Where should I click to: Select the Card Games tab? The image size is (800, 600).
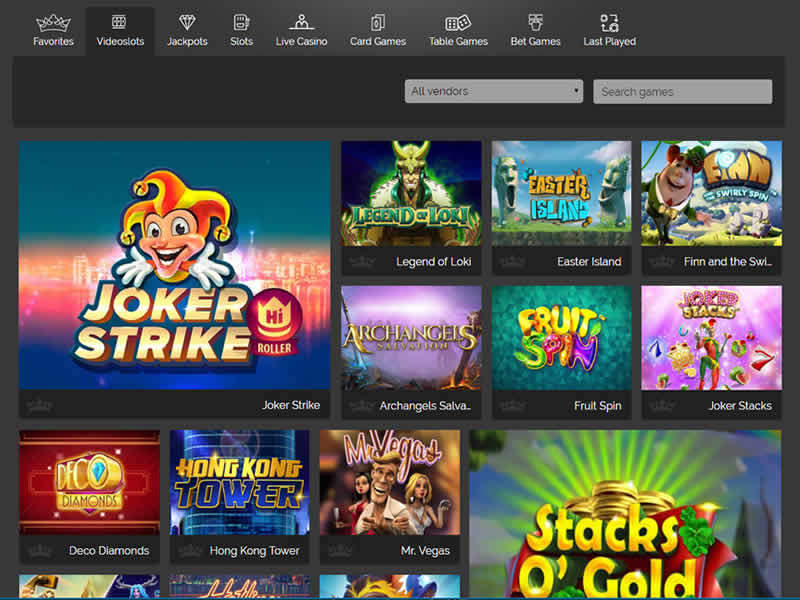pyautogui.click(x=378, y=31)
